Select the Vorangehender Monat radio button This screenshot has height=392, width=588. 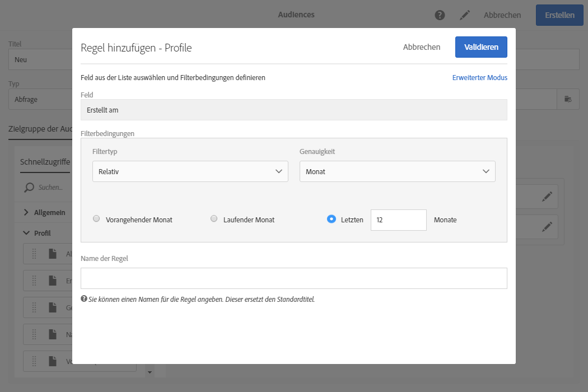[x=96, y=219]
